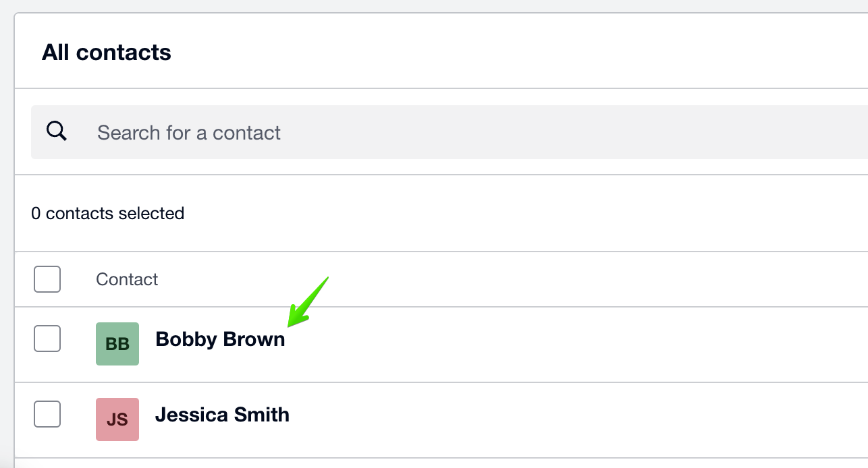Open Jessica Smith's pink JS avatar
The image size is (868, 468).
117,419
